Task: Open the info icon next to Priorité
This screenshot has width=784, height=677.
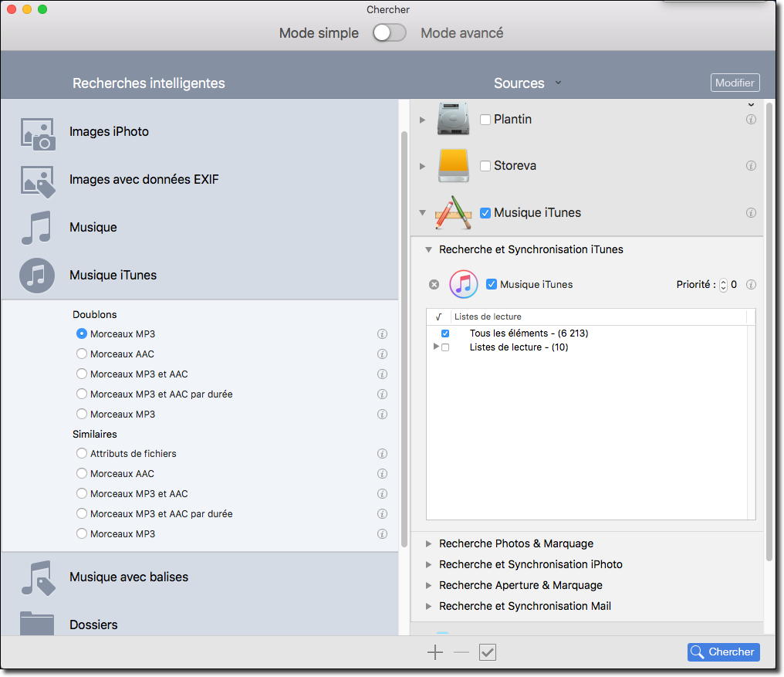Action: click(x=751, y=284)
